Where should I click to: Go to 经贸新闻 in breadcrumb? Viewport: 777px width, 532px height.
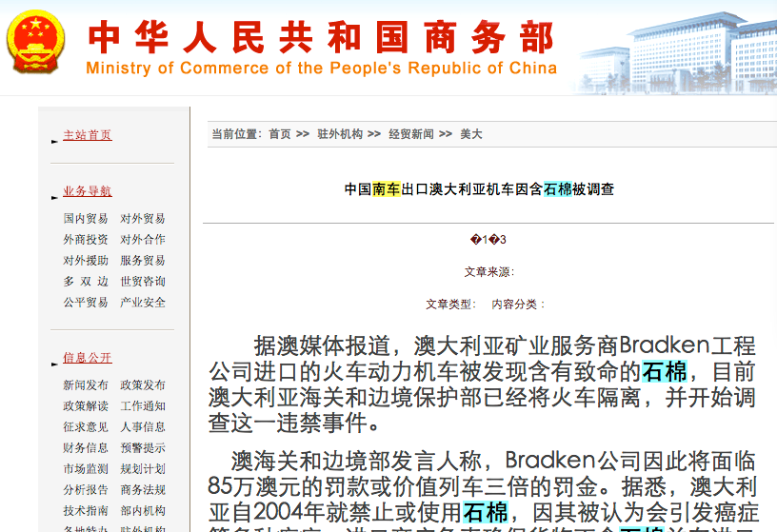point(411,134)
